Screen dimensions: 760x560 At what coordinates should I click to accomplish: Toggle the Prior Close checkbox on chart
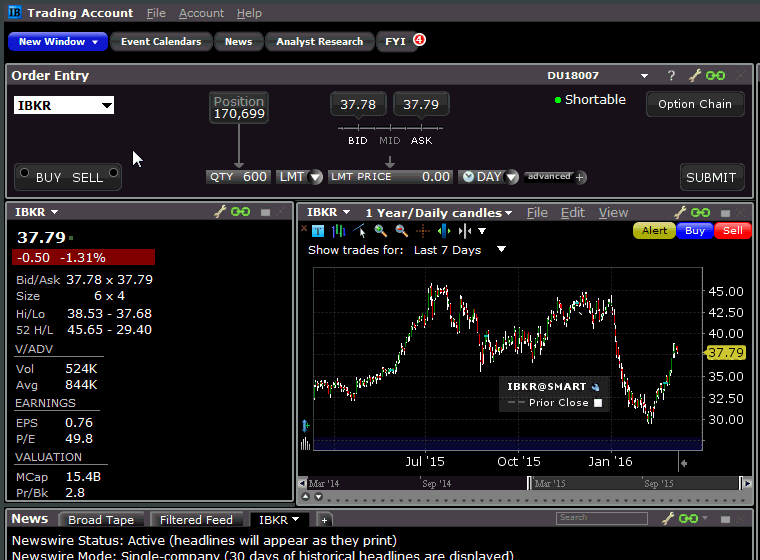click(x=598, y=403)
